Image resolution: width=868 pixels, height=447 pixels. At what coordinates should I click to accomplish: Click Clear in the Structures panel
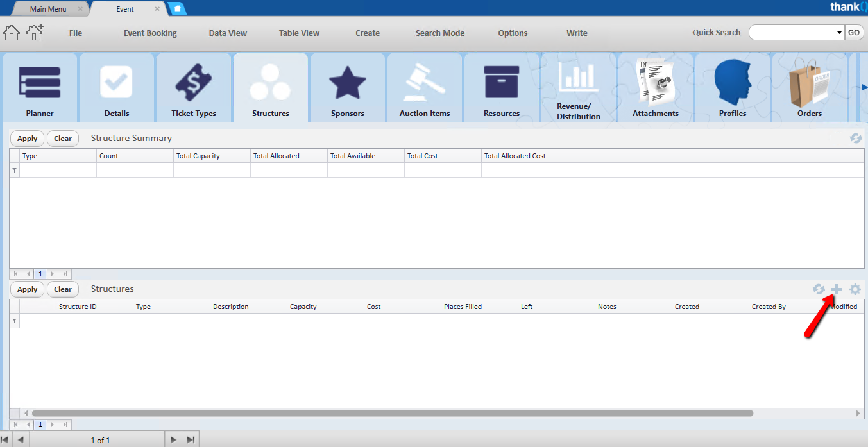63,289
